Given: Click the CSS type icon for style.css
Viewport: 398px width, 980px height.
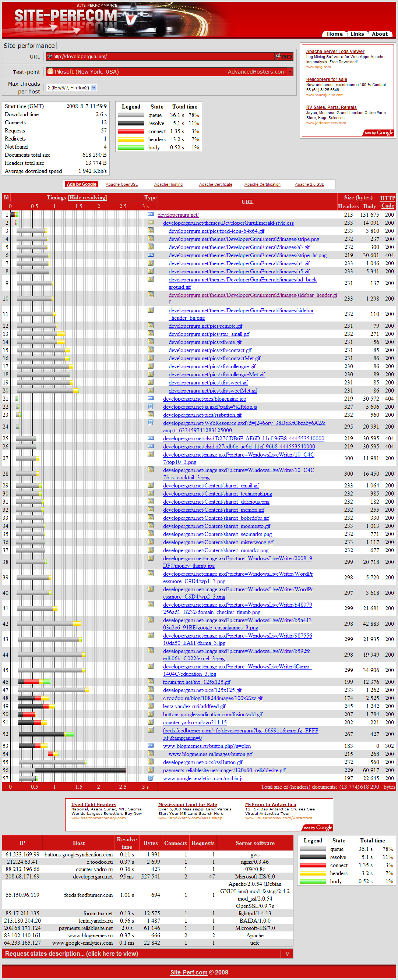Looking at the screenshot, I should (x=151, y=223).
